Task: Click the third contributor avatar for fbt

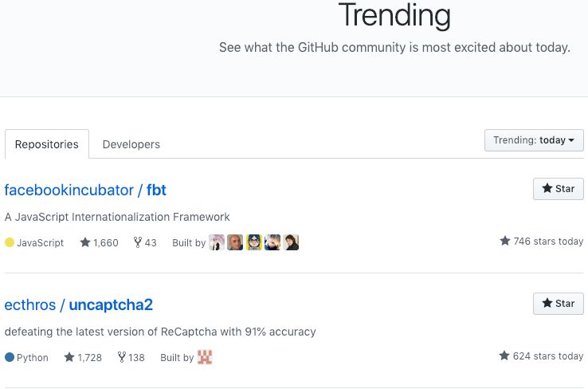Action: point(254,242)
